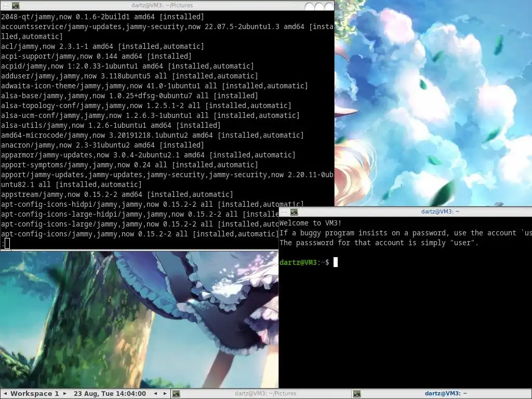Viewport: 532px width, 399px height.
Task: Click the leftmost round button of the Pictures window
Action: click(x=310, y=6)
